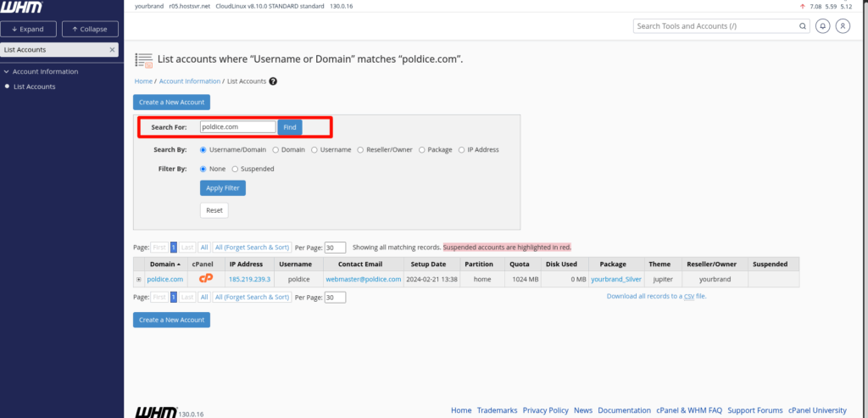Collapse the Account Information sidebar section

[7, 71]
